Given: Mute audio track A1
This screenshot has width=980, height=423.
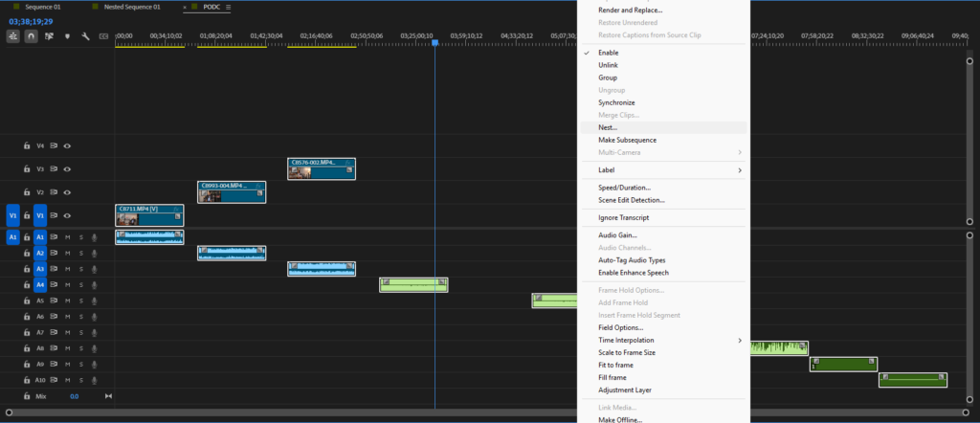Looking at the screenshot, I should coord(68,236).
